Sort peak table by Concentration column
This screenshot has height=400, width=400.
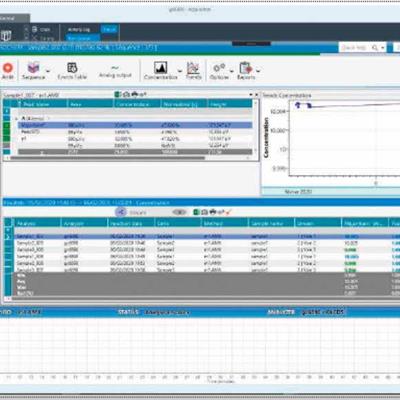click(137, 104)
